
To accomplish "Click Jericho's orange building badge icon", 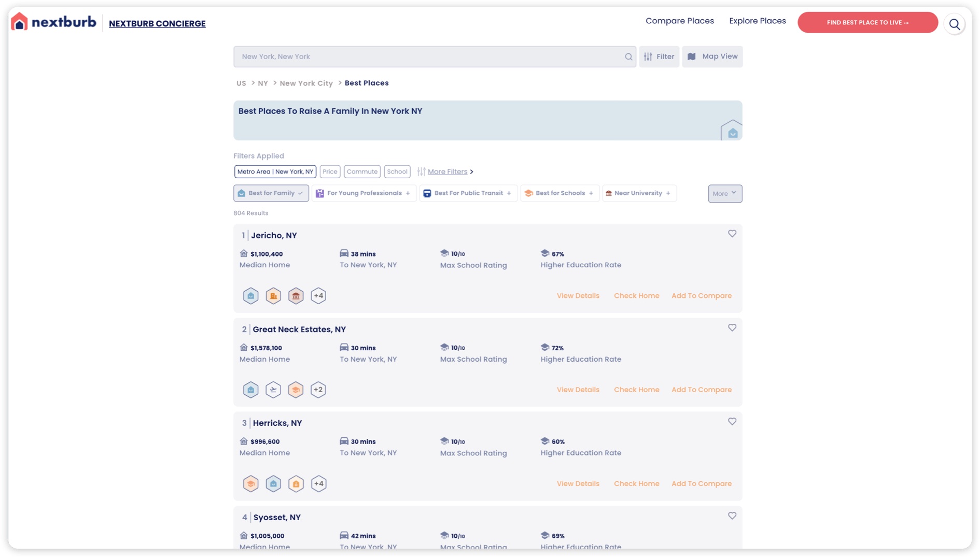I will [x=273, y=296].
